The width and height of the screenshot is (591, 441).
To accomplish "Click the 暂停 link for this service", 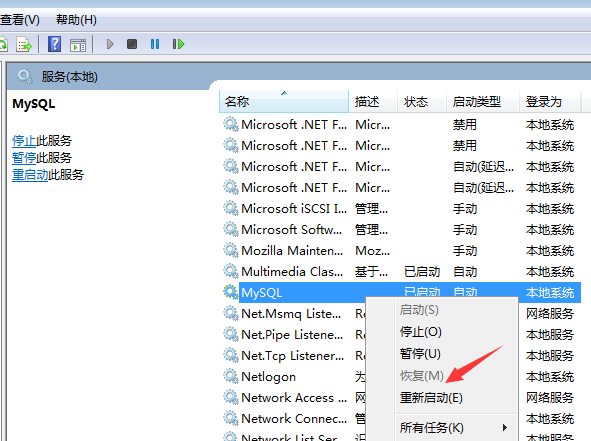I will [x=24, y=158].
